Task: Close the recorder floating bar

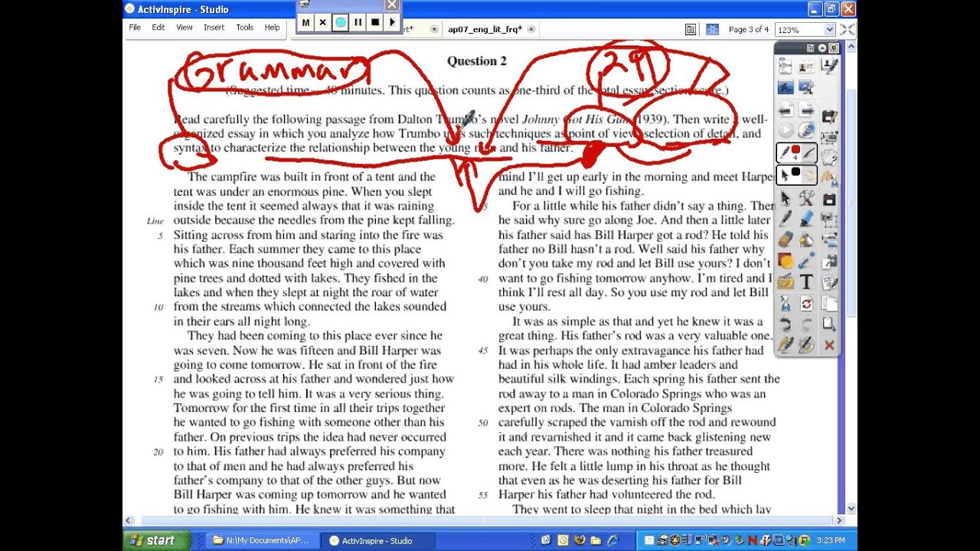Action: click(x=392, y=5)
